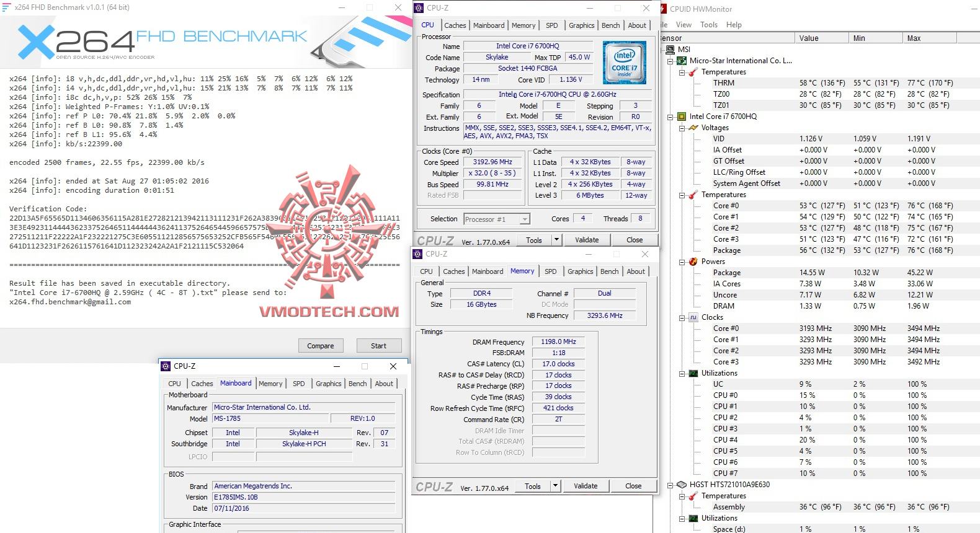Click title bar icon of CPU-Z memory timings window
The image size is (980, 533).
click(417, 254)
